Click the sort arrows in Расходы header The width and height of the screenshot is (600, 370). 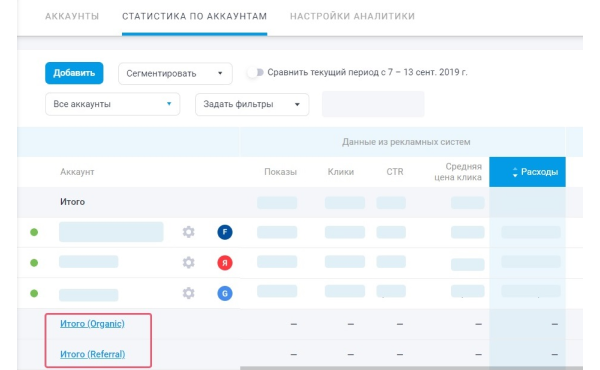tap(515, 172)
